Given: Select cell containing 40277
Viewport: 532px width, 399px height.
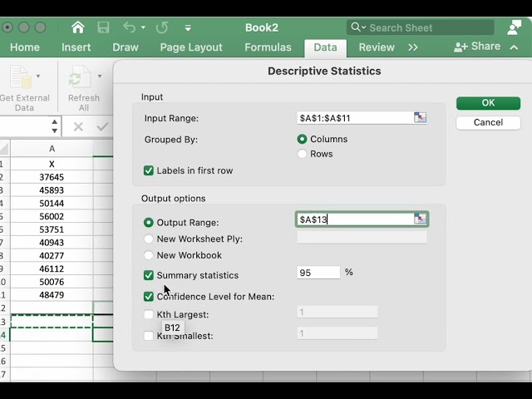Looking at the screenshot, I should pyautogui.click(x=52, y=256).
